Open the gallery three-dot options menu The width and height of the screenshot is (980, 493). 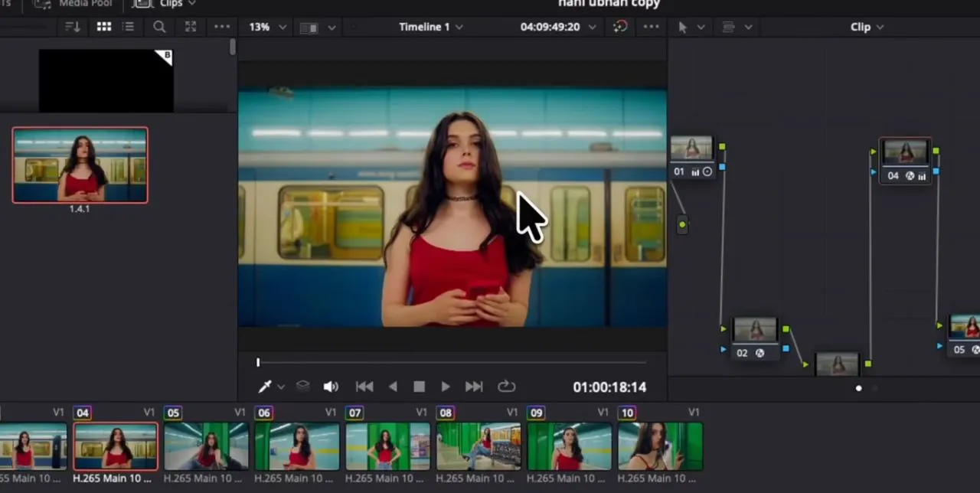coord(222,27)
